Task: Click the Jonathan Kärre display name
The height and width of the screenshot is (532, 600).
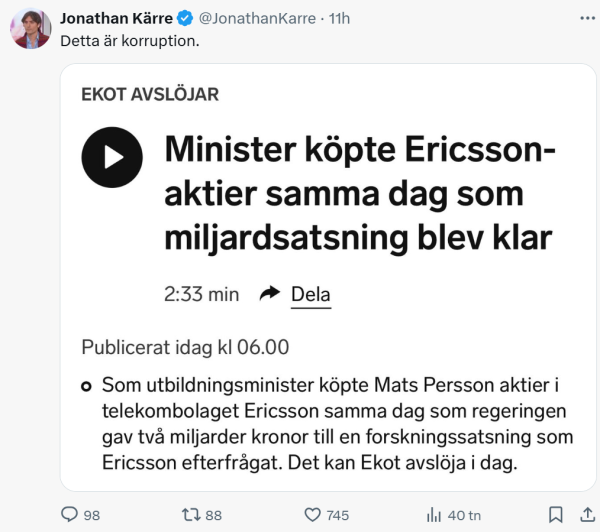Action: click(x=116, y=18)
